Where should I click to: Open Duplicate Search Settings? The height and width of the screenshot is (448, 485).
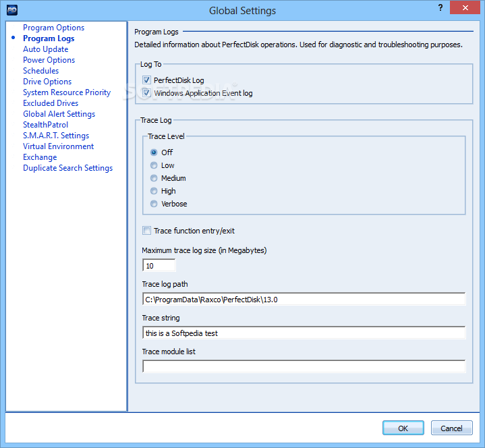click(x=67, y=168)
